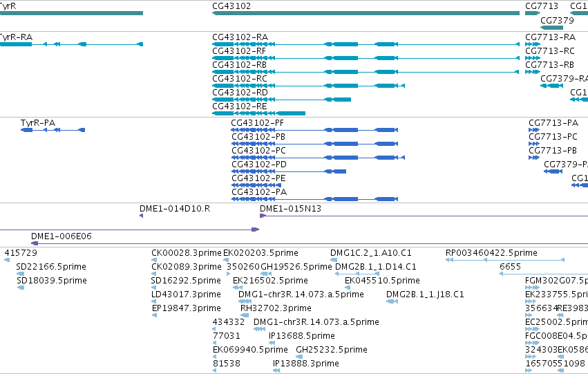
Task: Click protein label CG43102-PD
Action: (258, 165)
